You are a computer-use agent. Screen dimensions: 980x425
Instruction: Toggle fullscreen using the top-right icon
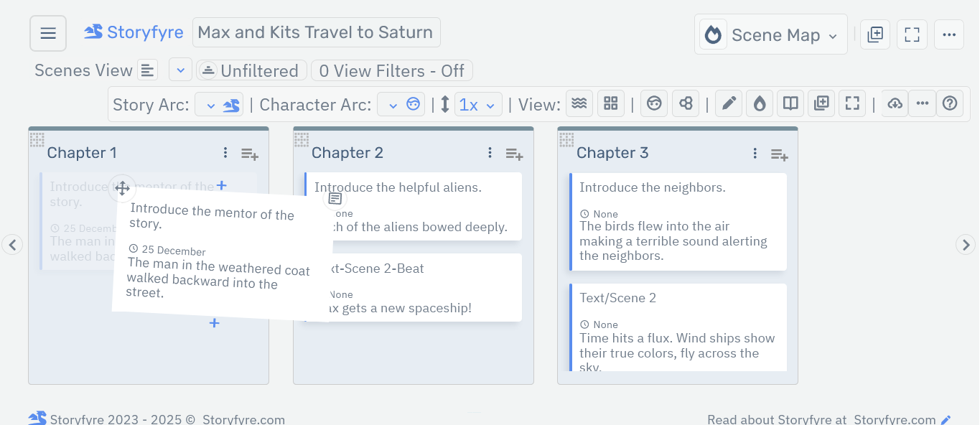tap(912, 34)
